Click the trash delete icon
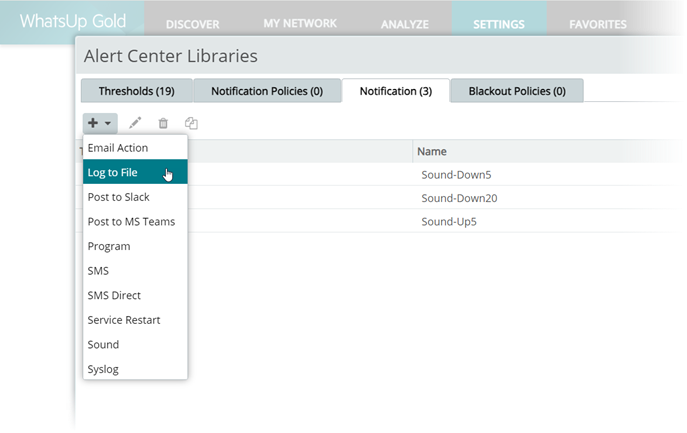Image resolution: width=687 pixels, height=433 pixels. coord(163,124)
